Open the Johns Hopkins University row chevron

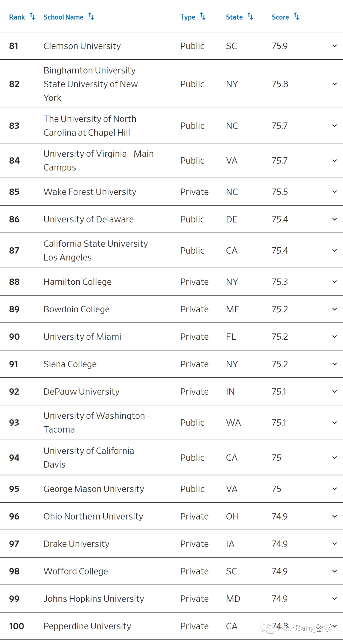click(x=334, y=599)
